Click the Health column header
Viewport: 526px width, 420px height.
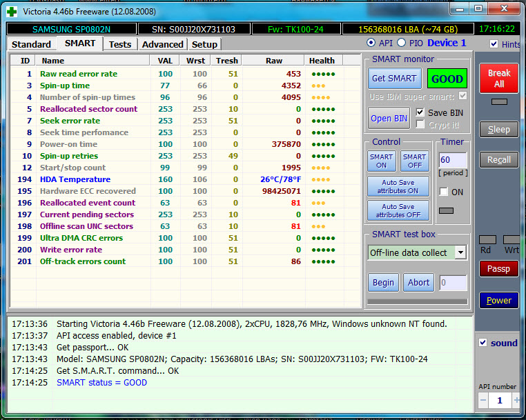[x=322, y=61]
